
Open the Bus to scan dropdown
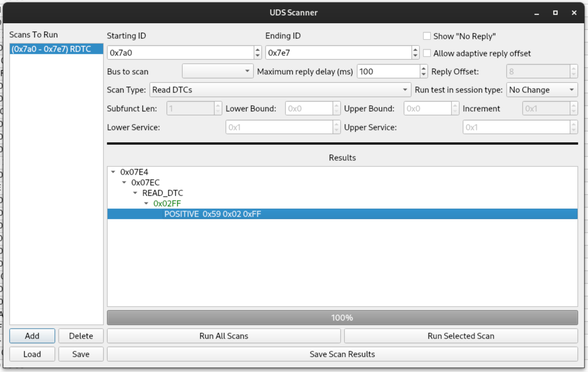click(217, 71)
